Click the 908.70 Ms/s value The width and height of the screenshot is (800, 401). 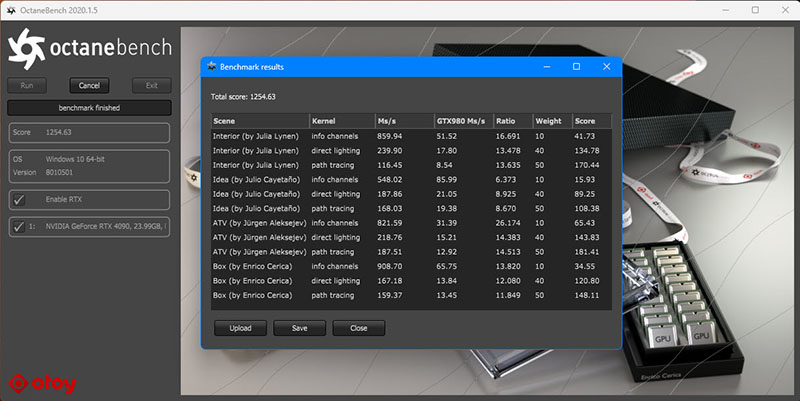click(x=390, y=266)
